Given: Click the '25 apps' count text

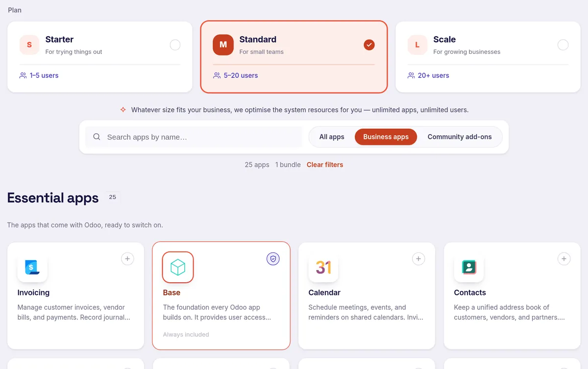Looking at the screenshot, I should pos(257,165).
